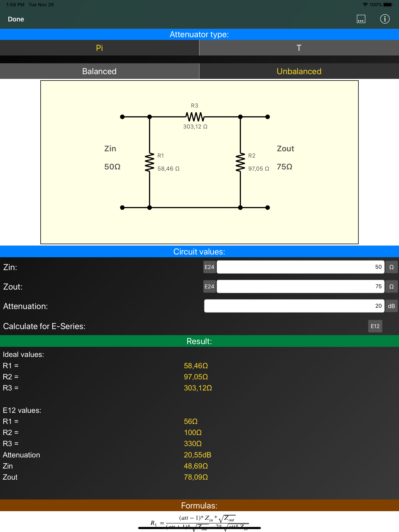Tap the R3 resistor symbol in diagram
This screenshot has height=532, width=399.
195,117
